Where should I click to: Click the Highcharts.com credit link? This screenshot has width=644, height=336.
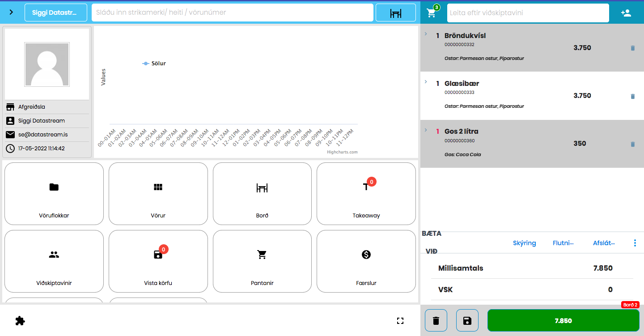342,152
